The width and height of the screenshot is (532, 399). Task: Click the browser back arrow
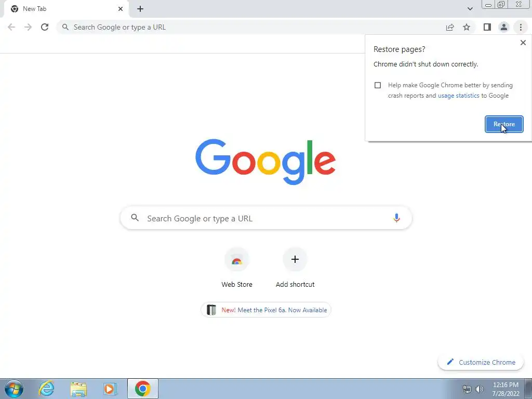(x=11, y=27)
